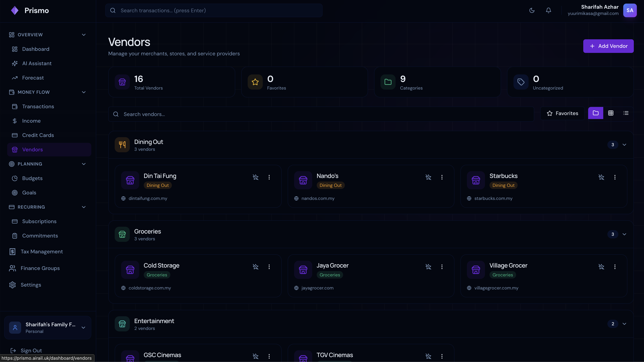Image resolution: width=644 pixels, height=362 pixels.
Task: Open Sharifah's Family workspace switcher
Action: point(48,327)
